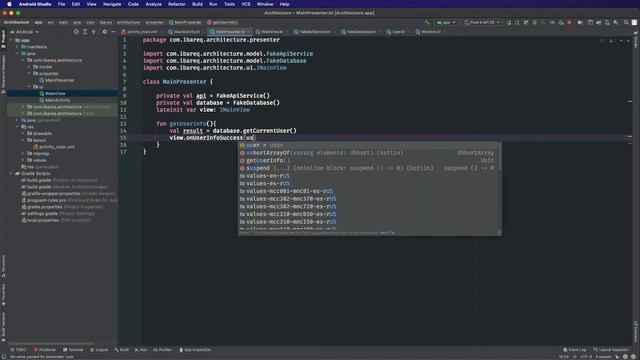Click the MainPresenter breadcrumb

coord(186,22)
